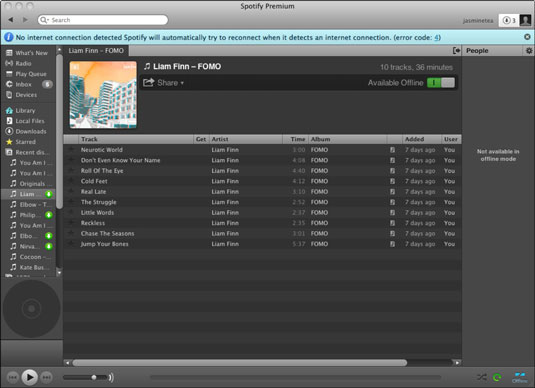This screenshot has width=535, height=388.
Task: Click Liam Finn artist in Real Late row
Action: 225,192
